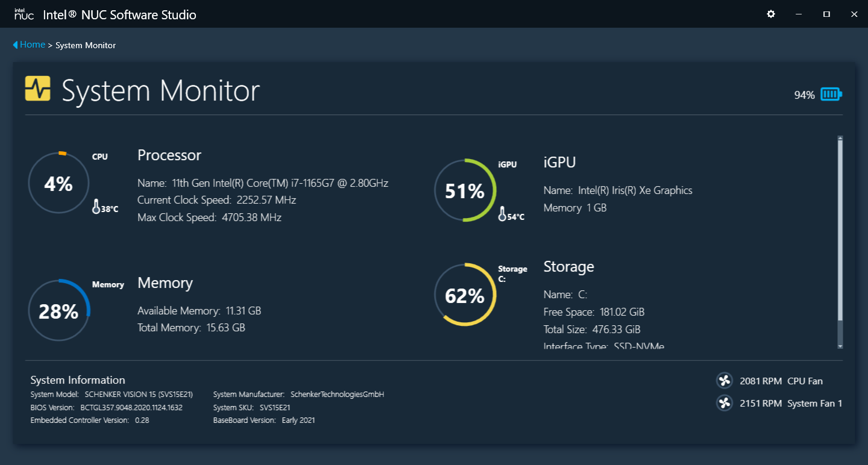The height and width of the screenshot is (465, 868).
Task: Click the iGPU temperature thermometer icon
Action: pos(502,214)
